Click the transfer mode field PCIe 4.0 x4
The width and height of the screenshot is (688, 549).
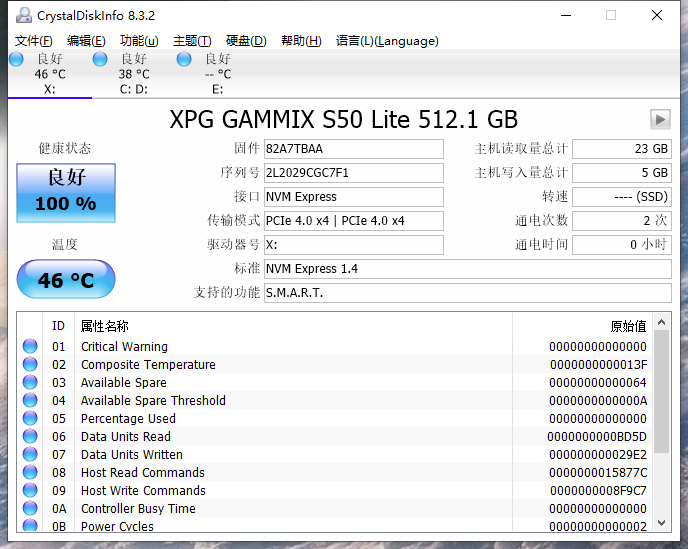tap(354, 221)
